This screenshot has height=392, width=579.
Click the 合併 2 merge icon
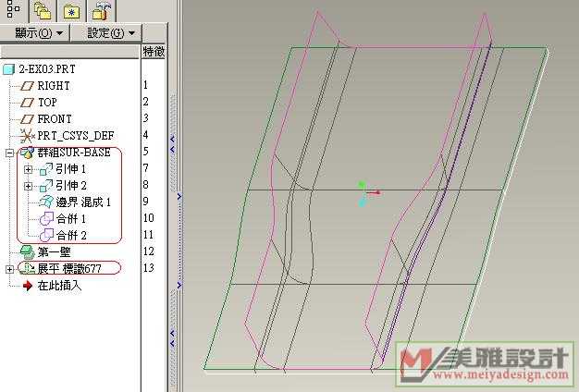click(46, 235)
